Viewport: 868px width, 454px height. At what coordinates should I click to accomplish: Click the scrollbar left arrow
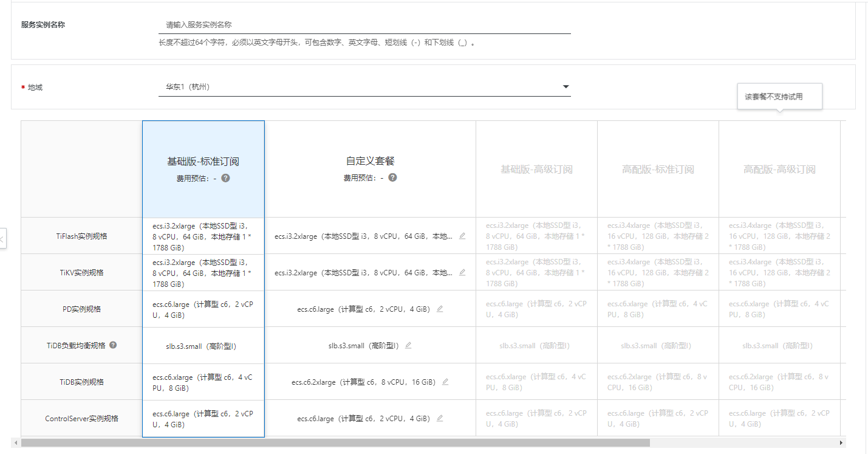16,442
